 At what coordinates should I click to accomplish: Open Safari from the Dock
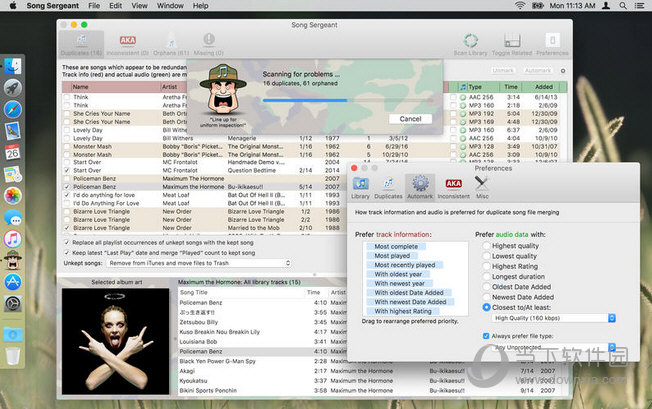(x=13, y=109)
